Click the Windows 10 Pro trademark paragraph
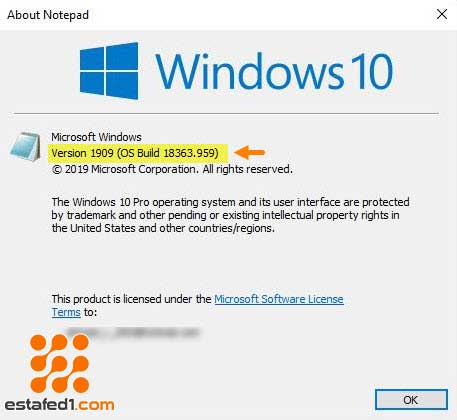Image resolution: width=457 pixels, height=420 pixels. (x=230, y=215)
